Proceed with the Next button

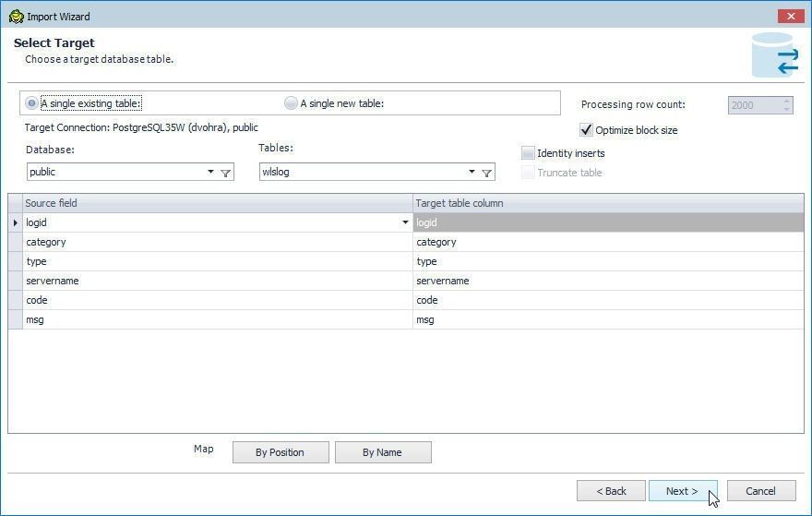[683, 490]
